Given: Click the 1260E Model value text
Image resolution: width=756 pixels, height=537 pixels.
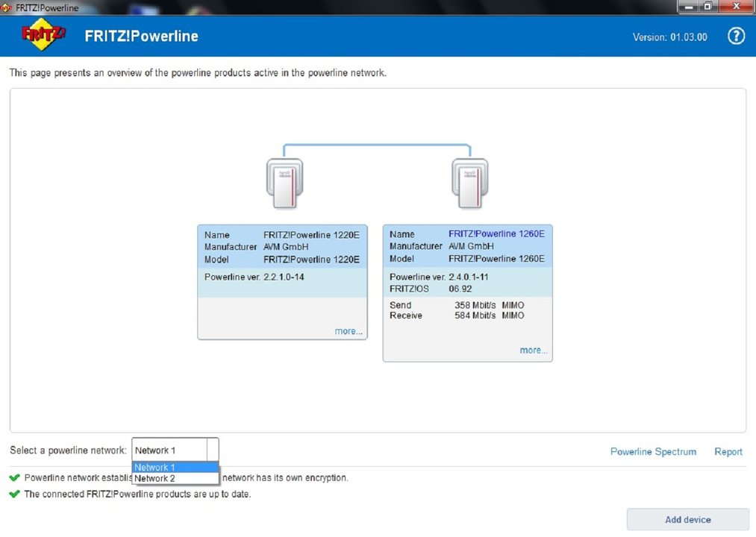Looking at the screenshot, I should point(496,259).
